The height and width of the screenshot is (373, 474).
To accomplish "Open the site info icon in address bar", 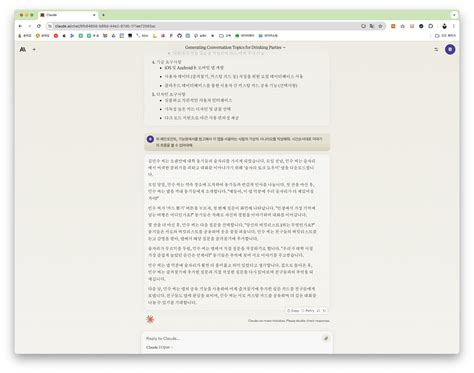I will click(x=50, y=26).
